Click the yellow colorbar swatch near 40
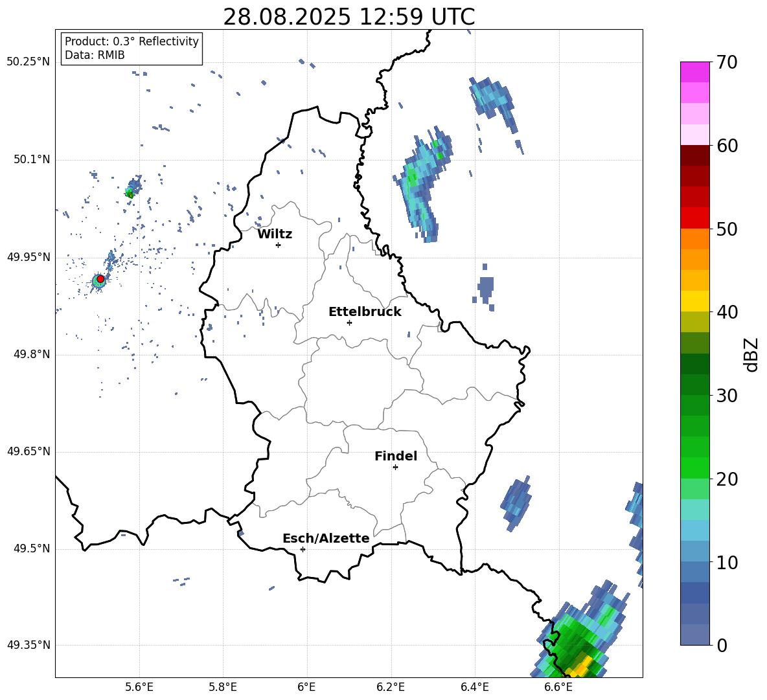Viewport: 767px width, 700px height. tap(694, 301)
